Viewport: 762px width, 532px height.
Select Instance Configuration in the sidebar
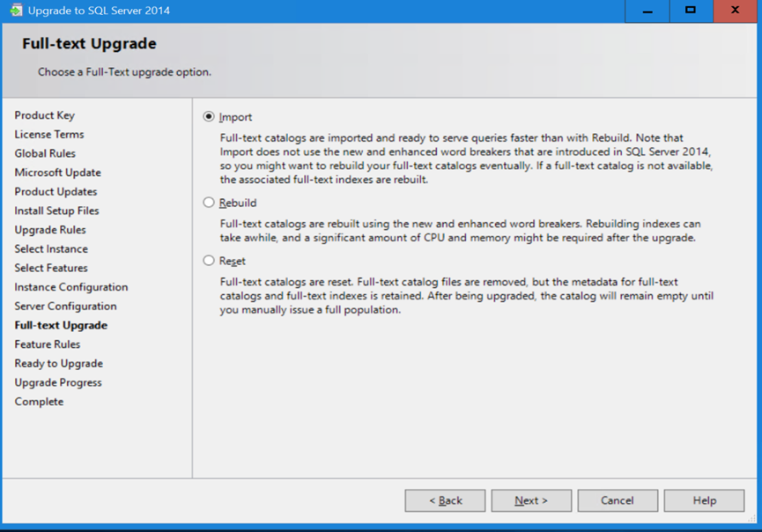(x=71, y=287)
